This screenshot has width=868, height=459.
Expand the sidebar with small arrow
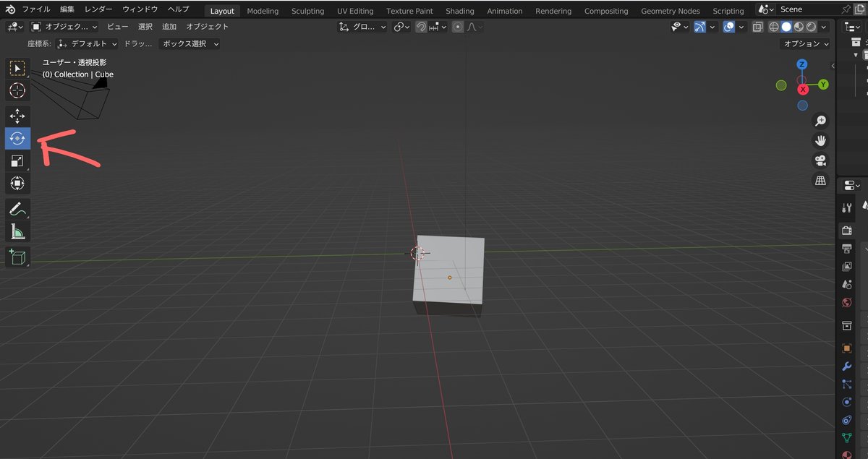833,66
